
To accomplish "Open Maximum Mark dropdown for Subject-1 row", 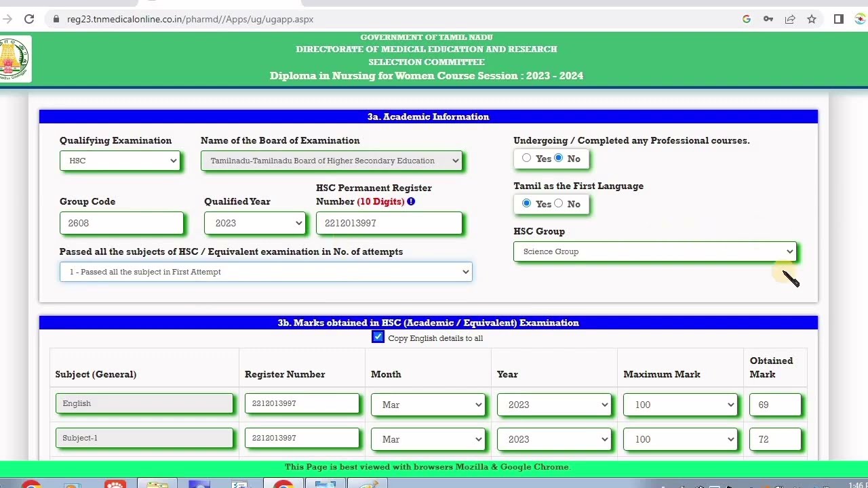I will pyautogui.click(x=680, y=439).
